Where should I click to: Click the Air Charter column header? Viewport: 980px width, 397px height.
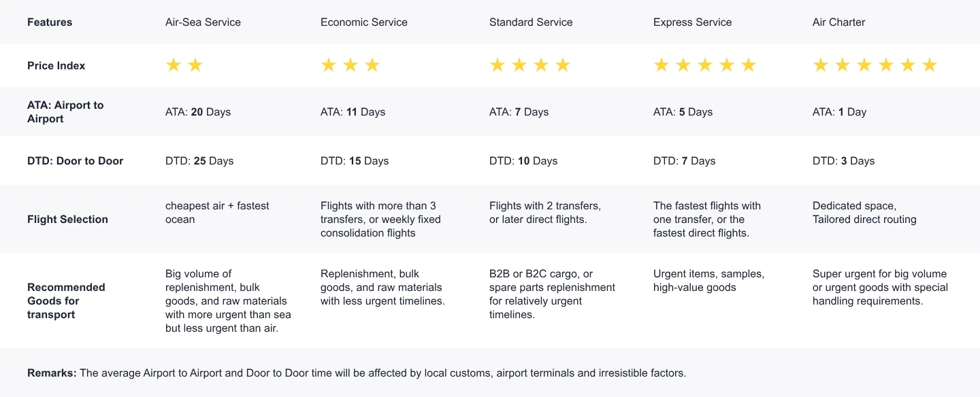click(x=838, y=22)
